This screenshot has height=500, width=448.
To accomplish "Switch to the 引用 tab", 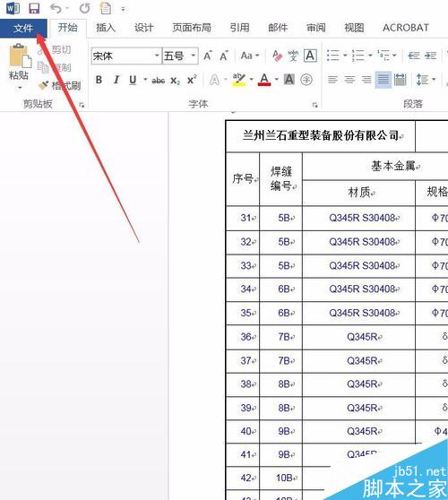I will coord(240,28).
